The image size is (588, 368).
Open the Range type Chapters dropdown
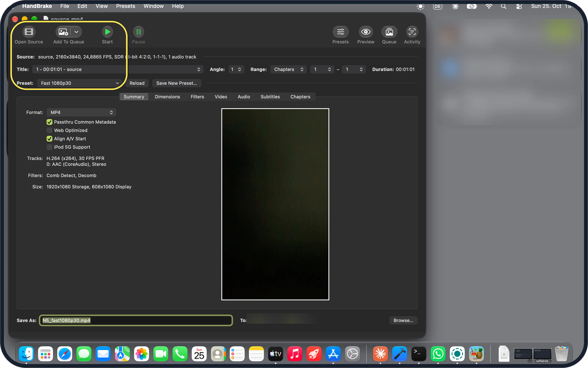click(288, 69)
